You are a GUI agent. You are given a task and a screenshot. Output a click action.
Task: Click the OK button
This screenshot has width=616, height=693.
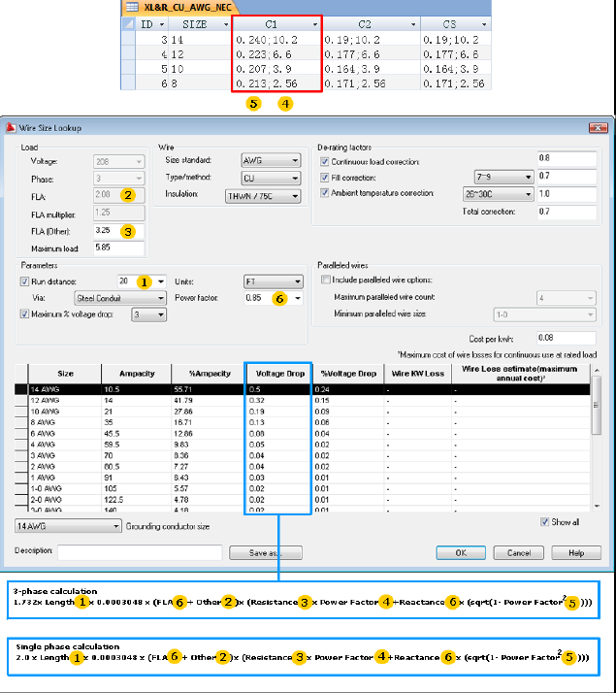point(461,553)
